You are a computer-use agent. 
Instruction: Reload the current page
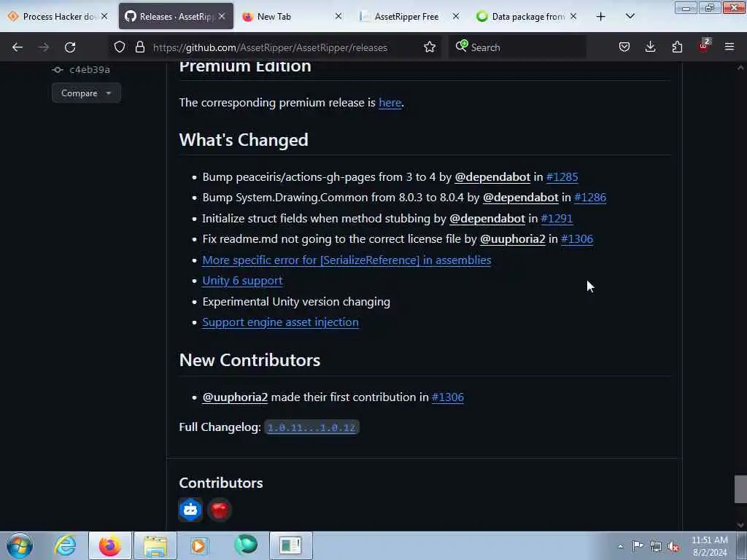(x=70, y=47)
